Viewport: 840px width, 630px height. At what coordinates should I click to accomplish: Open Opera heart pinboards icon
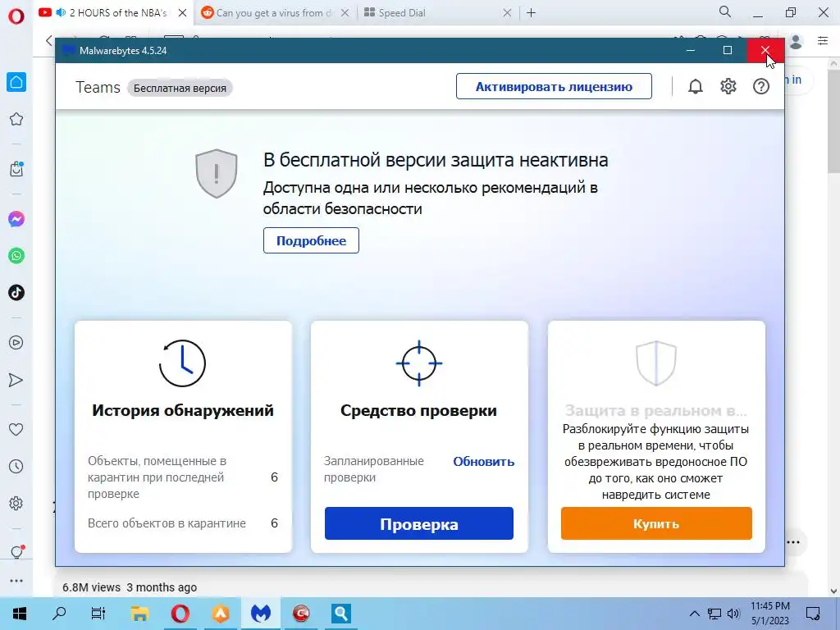tap(16, 430)
